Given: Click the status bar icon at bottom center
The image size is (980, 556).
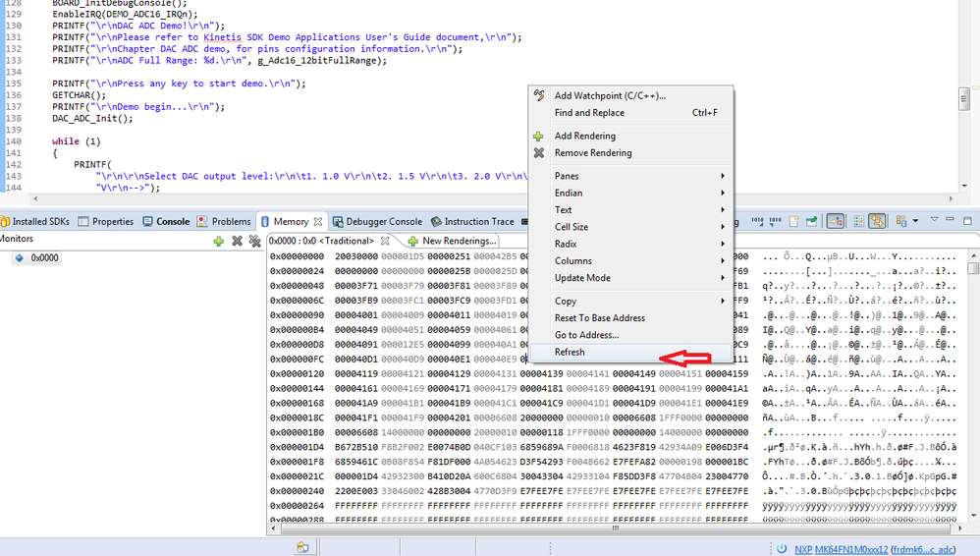Looking at the screenshot, I should [x=302, y=547].
